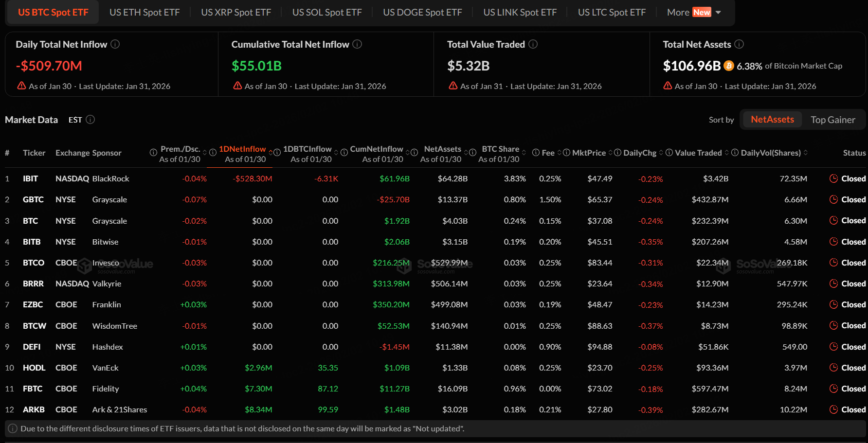Screen dimensions: 868x443
Task: Click info icon beside Cumulative Total Net Inflow
Action: [x=357, y=44]
